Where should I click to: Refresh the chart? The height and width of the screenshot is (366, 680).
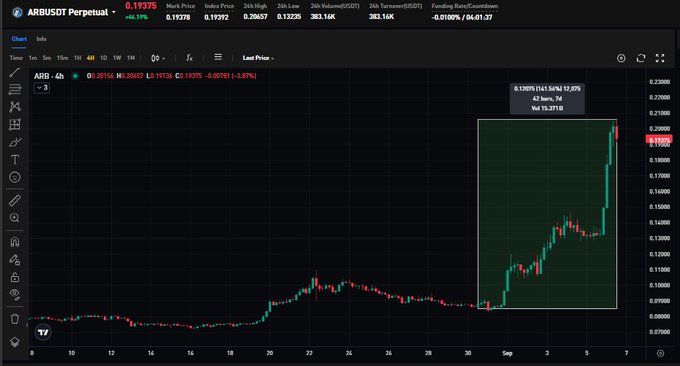[x=641, y=58]
